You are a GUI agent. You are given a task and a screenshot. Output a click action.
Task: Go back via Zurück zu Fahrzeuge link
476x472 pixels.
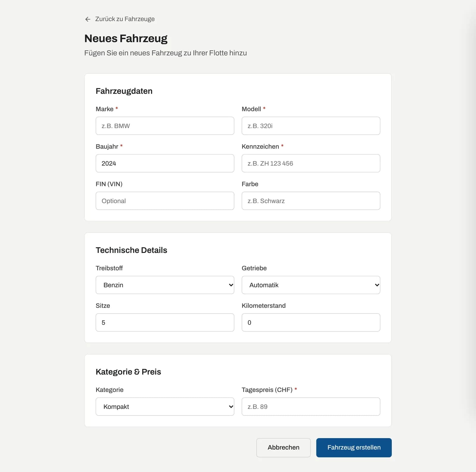120,19
